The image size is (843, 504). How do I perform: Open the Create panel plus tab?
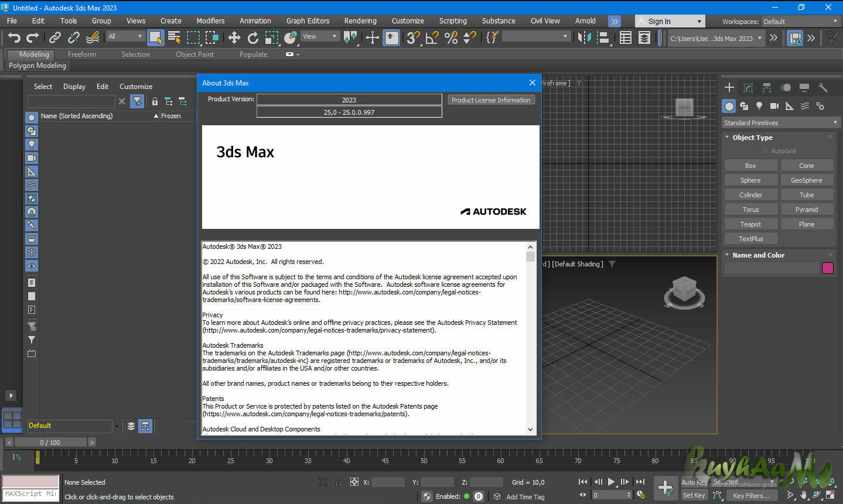point(729,88)
